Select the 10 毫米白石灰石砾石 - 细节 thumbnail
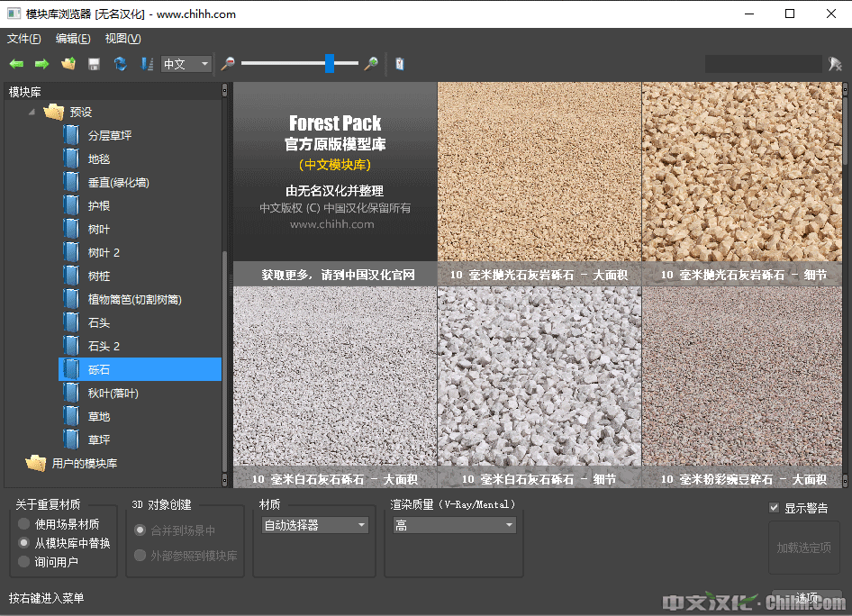This screenshot has width=852, height=616. 539,378
